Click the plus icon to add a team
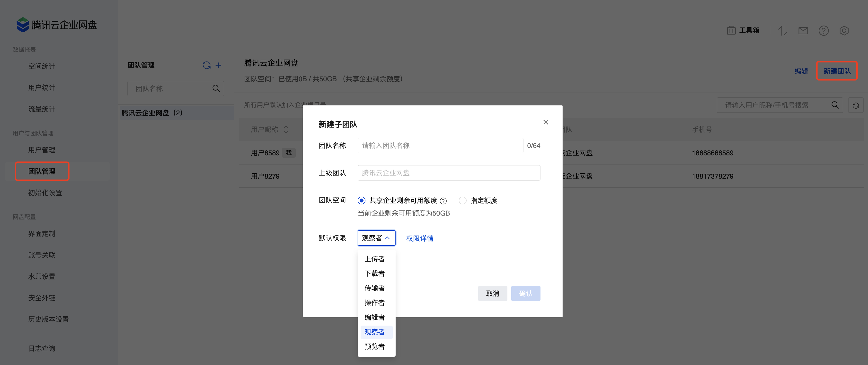This screenshot has height=365, width=868. 218,65
